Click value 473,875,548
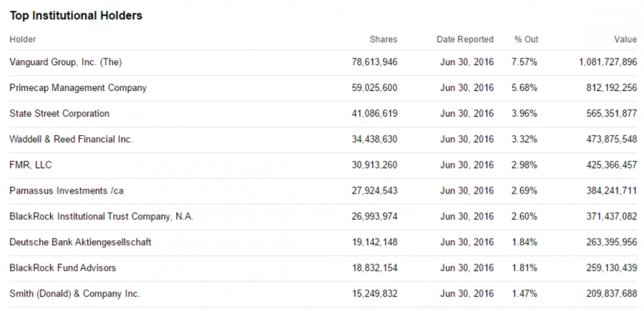This screenshot has width=644, height=311. (x=612, y=140)
